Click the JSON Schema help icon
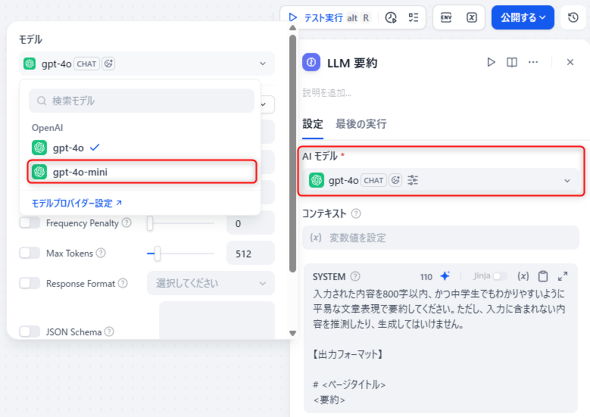 click(x=109, y=332)
